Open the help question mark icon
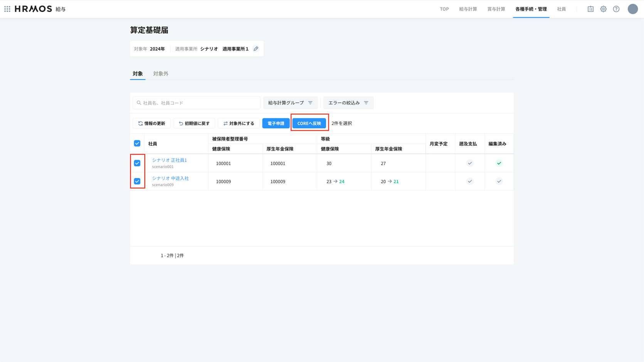644x362 pixels. 616,9
